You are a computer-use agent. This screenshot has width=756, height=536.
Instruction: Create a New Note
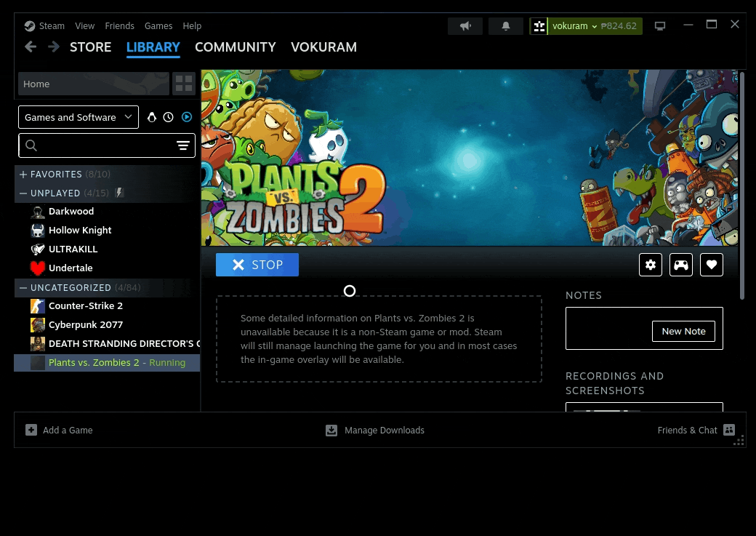[x=683, y=332]
